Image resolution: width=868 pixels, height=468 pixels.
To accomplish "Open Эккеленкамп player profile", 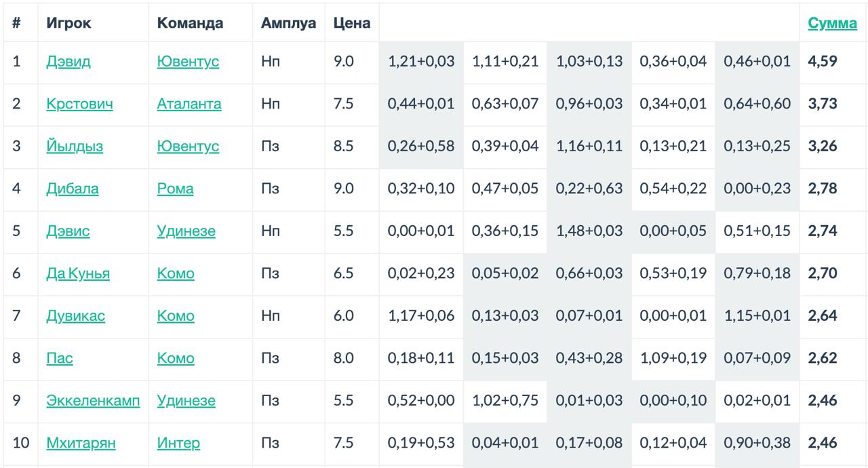I will tap(93, 401).
